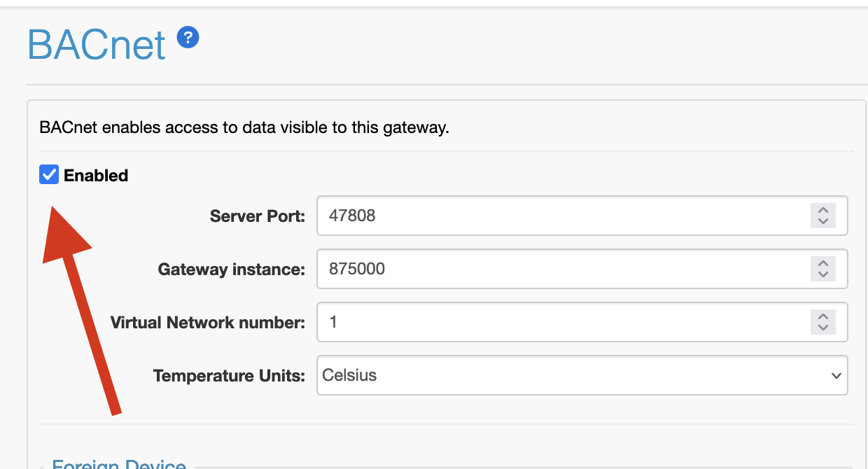Click the Server Port label
The height and width of the screenshot is (469, 868).
pos(258,216)
